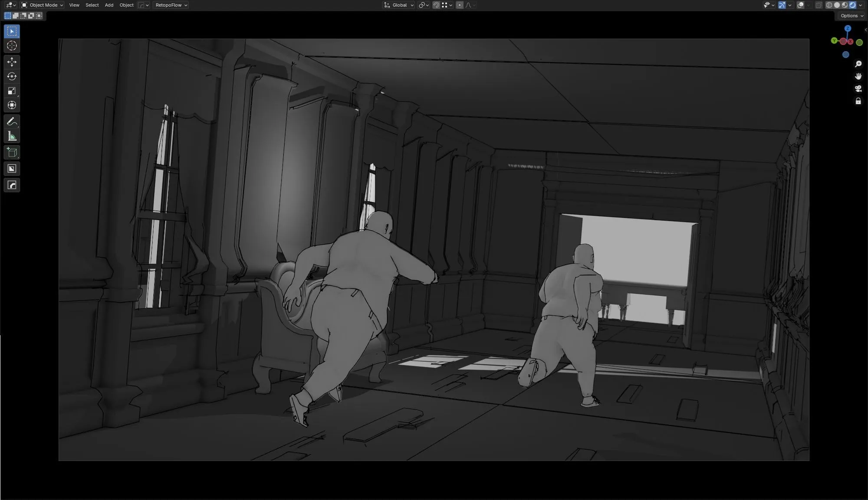The image size is (868, 500).
Task: Select the Add Cube tool
Action: point(12,152)
